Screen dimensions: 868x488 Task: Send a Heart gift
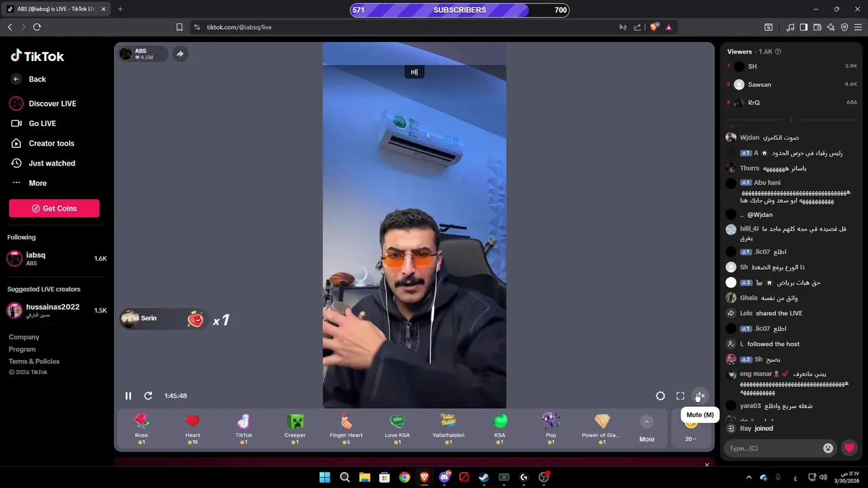(x=193, y=429)
